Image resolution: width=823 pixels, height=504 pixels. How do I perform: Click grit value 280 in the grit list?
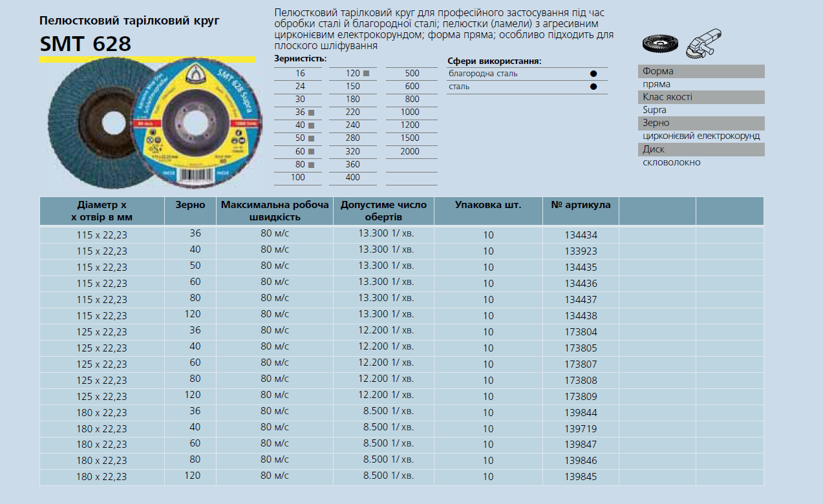(x=353, y=138)
